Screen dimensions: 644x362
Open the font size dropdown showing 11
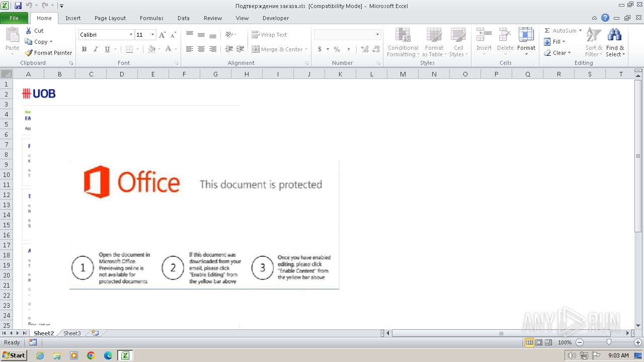pos(153,35)
